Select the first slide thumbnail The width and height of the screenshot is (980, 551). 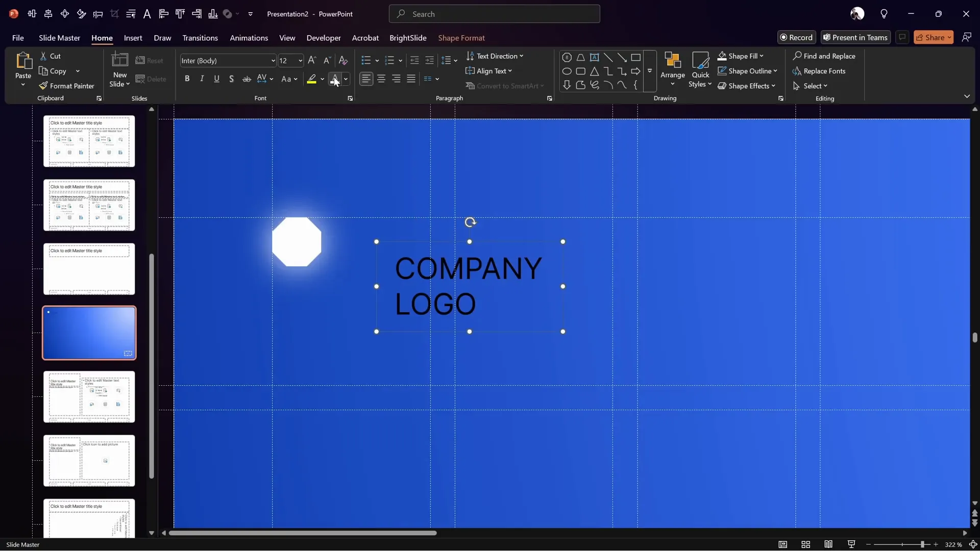point(89,141)
